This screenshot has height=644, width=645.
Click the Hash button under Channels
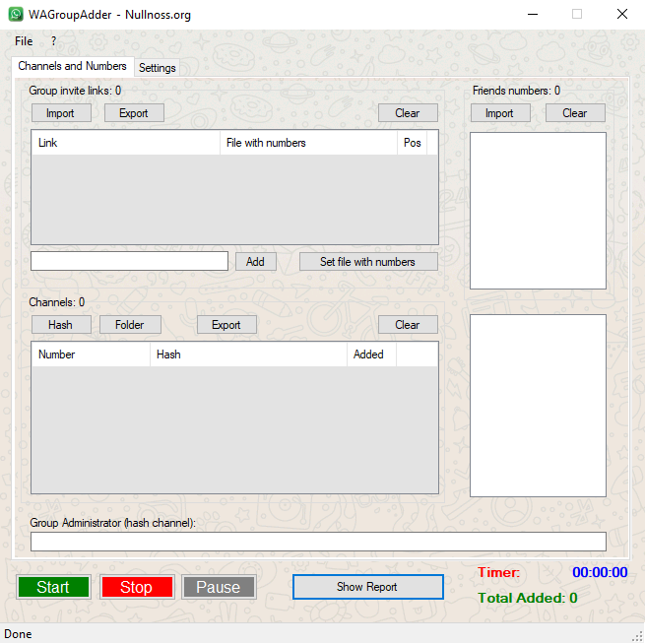(x=60, y=325)
